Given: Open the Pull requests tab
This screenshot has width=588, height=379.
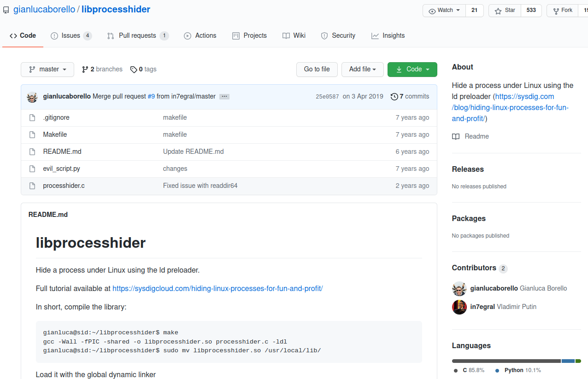Looking at the screenshot, I should coord(138,35).
